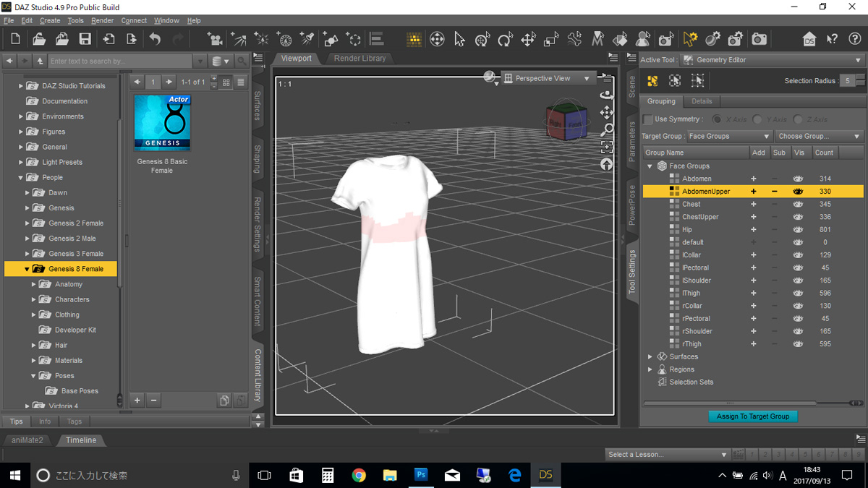Screen dimensions: 868x488
Task: Switch to the aniMate2 tab
Action: click(x=27, y=440)
